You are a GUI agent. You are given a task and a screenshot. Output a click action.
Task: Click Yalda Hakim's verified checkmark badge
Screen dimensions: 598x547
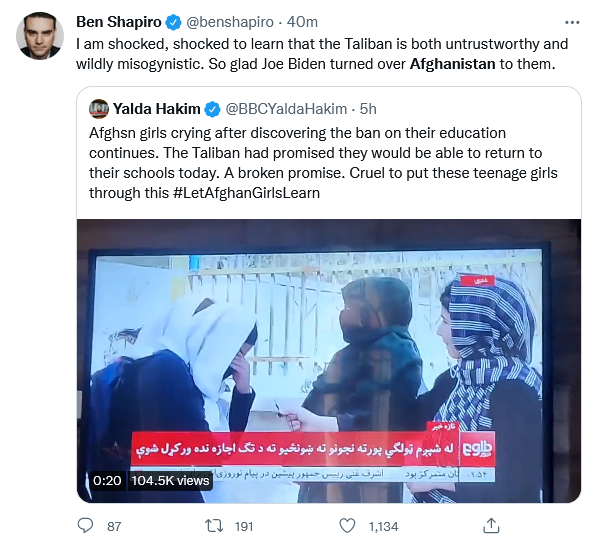click(x=212, y=109)
